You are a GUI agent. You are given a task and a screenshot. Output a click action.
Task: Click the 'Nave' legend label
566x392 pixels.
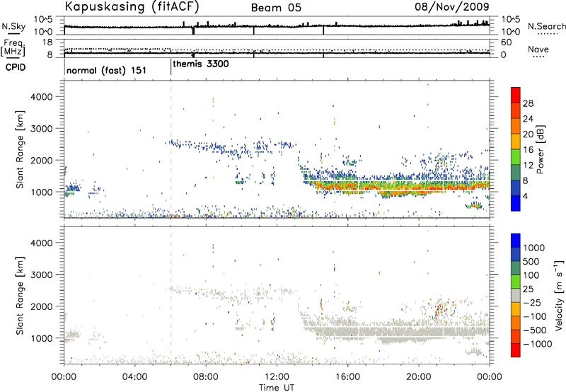pyautogui.click(x=538, y=49)
